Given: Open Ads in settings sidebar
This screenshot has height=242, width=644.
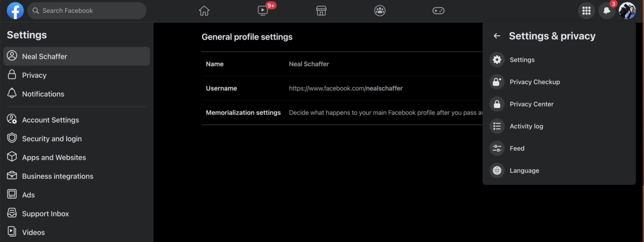Looking at the screenshot, I should click(77, 195).
